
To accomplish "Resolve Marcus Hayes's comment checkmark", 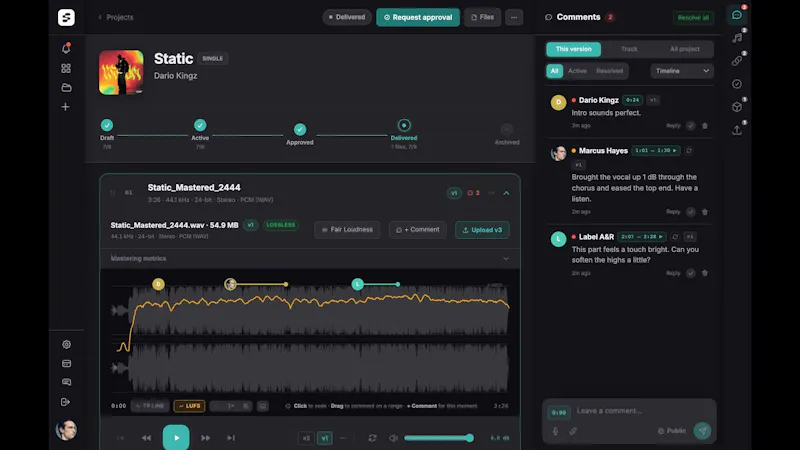I will point(690,212).
